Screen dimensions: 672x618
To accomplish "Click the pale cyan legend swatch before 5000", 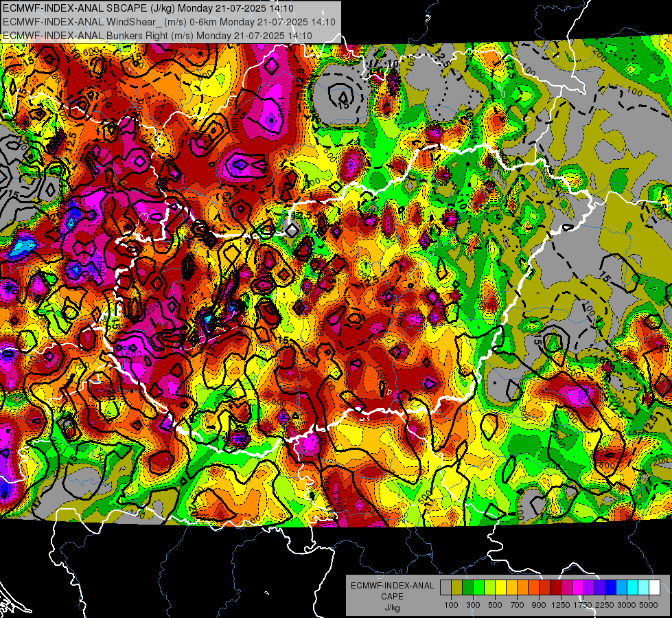I will [x=643, y=587].
